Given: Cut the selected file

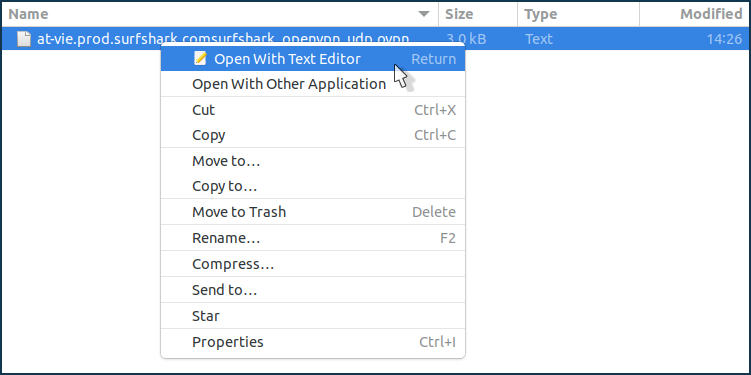Looking at the screenshot, I should click(x=313, y=110).
